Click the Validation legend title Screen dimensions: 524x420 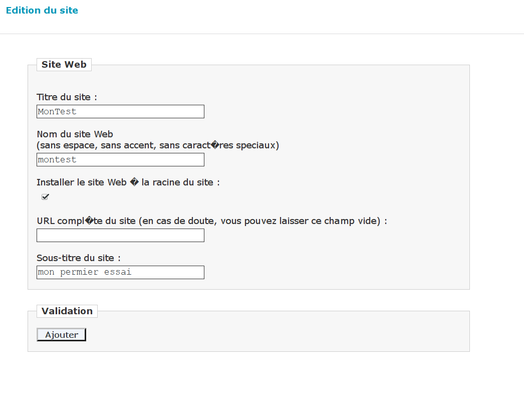coord(67,311)
